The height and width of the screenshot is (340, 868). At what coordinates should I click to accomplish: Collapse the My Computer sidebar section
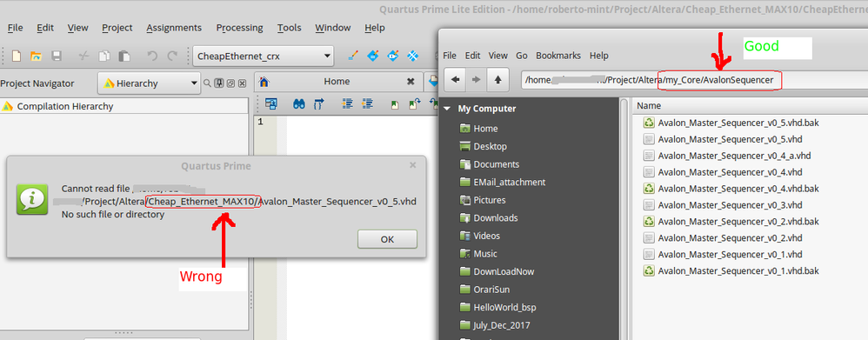pyautogui.click(x=448, y=109)
